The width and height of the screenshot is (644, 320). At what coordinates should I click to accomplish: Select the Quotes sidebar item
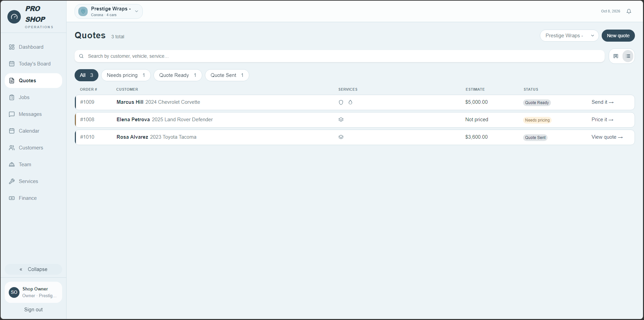pyautogui.click(x=33, y=81)
